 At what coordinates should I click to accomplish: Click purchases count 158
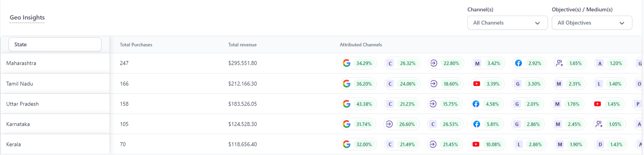pos(124,104)
